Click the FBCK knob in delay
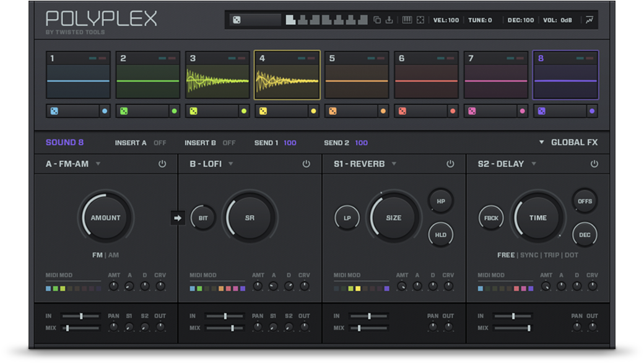The image size is (644, 364). pyautogui.click(x=491, y=218)
